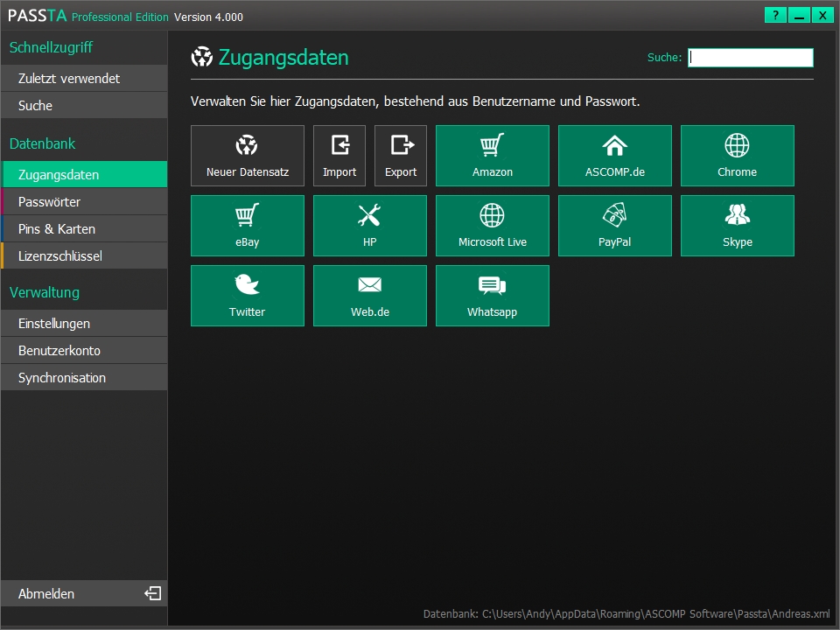Click the Suche search input field
The image size is (840, 630).
751,58
